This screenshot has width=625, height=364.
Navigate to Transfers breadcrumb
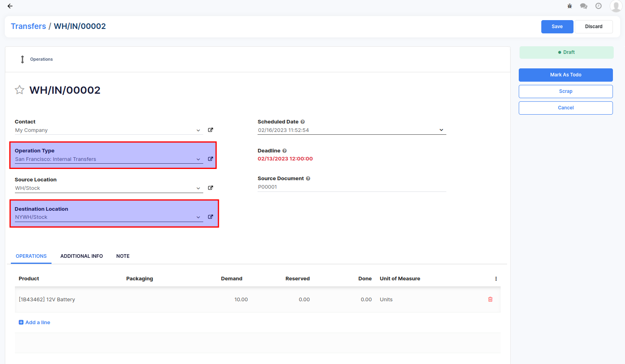(x=28, y=26)
